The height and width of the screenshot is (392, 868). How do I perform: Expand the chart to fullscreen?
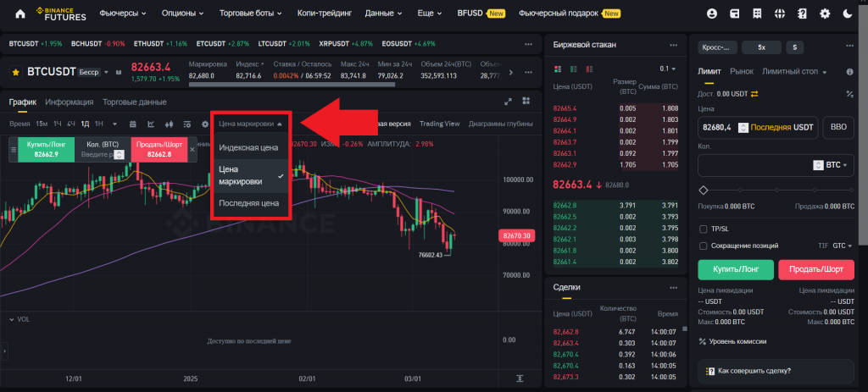[x=509, y=102]
